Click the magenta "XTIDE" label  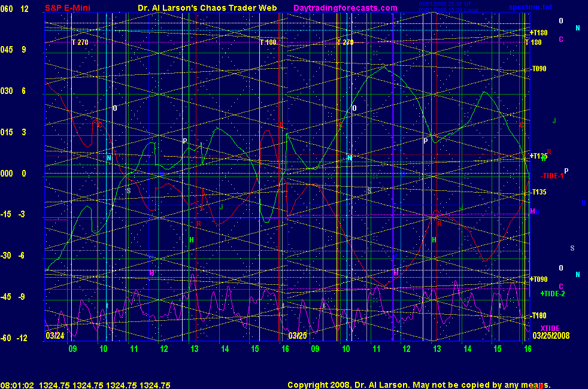tap(550, 329)
